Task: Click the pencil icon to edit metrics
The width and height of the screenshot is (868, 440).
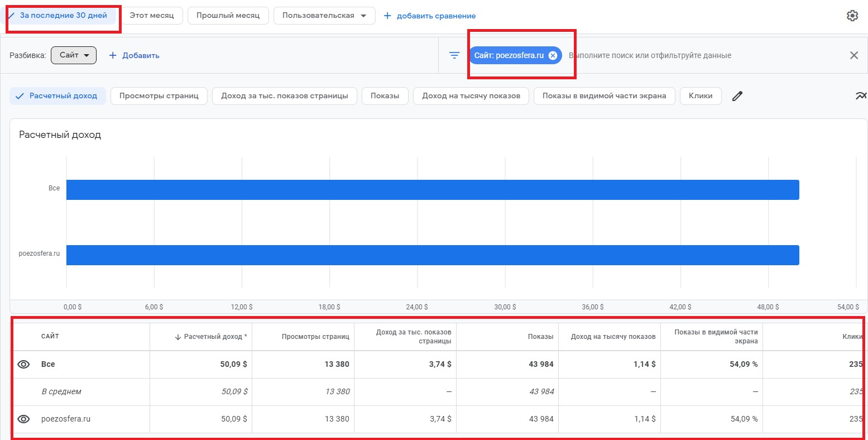Action: point(737,96)
